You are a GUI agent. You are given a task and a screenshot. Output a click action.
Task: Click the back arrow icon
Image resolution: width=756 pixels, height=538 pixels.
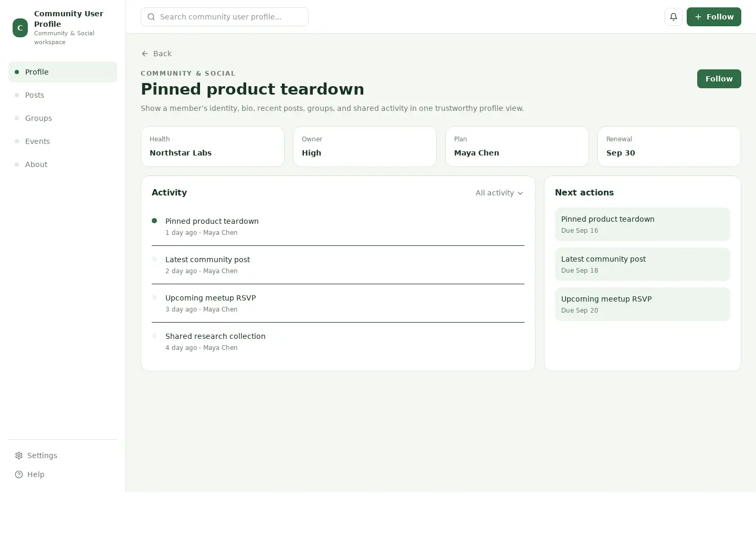click(145, 54)
